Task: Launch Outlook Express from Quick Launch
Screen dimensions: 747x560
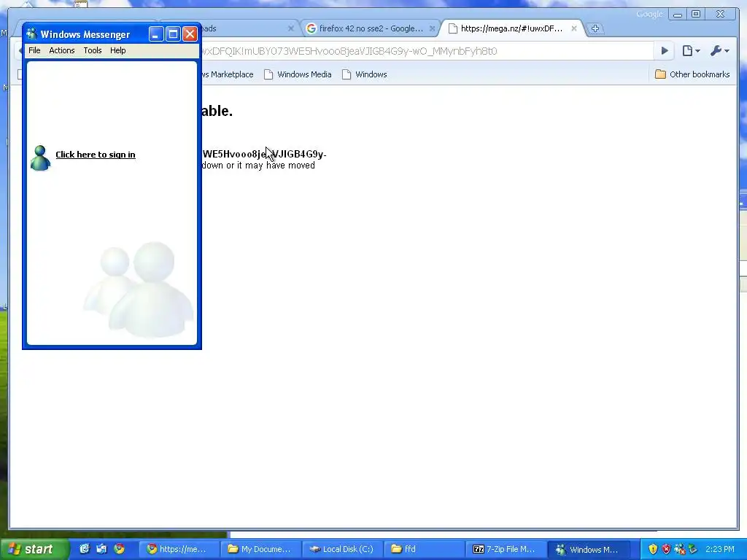Action: (101, 549)
